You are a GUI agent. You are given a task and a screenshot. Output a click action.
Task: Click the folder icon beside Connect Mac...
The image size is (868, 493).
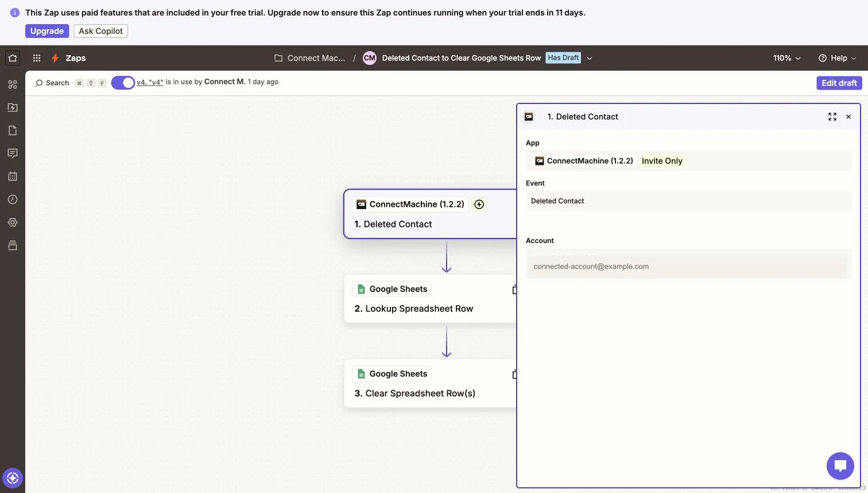(x=278, y=58)
